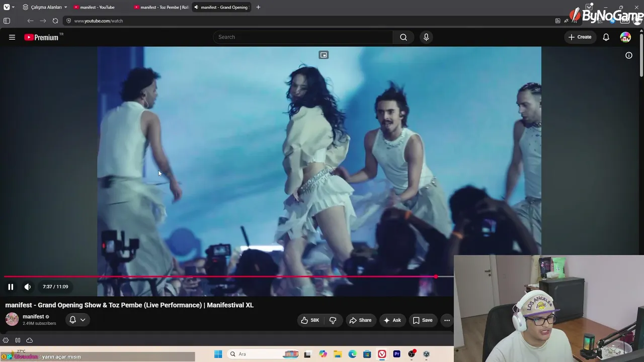This screenshot has width=644, height=362.
Task: Launch Copilot from the taskbar
Action: [x=323, y=354]
